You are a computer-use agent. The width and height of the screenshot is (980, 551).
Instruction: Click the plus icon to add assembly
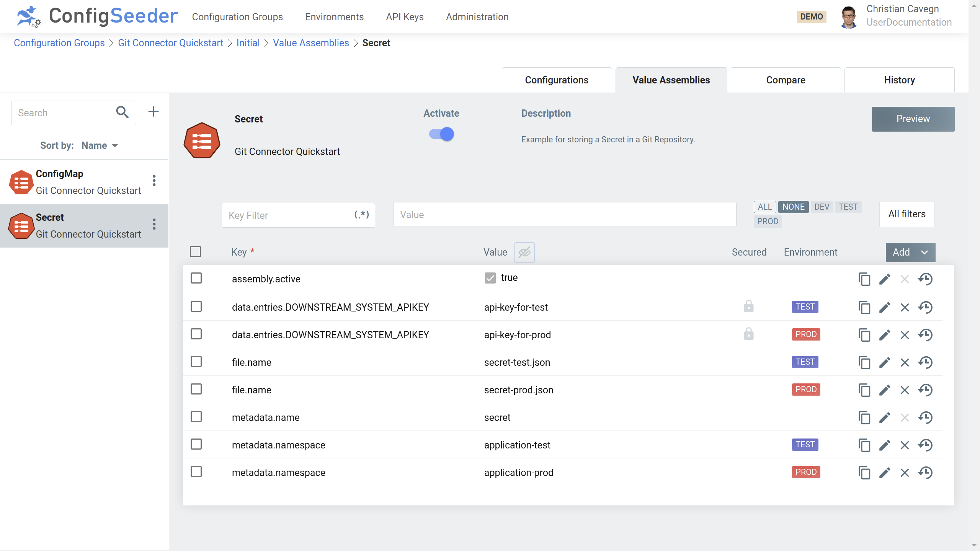tap(153, 112)
